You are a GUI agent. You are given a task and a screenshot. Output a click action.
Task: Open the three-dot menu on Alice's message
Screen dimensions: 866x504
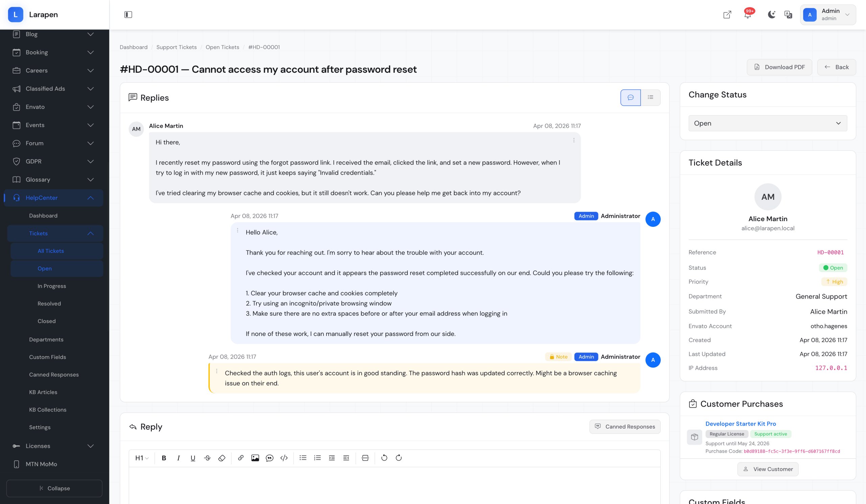click(573, 140)
